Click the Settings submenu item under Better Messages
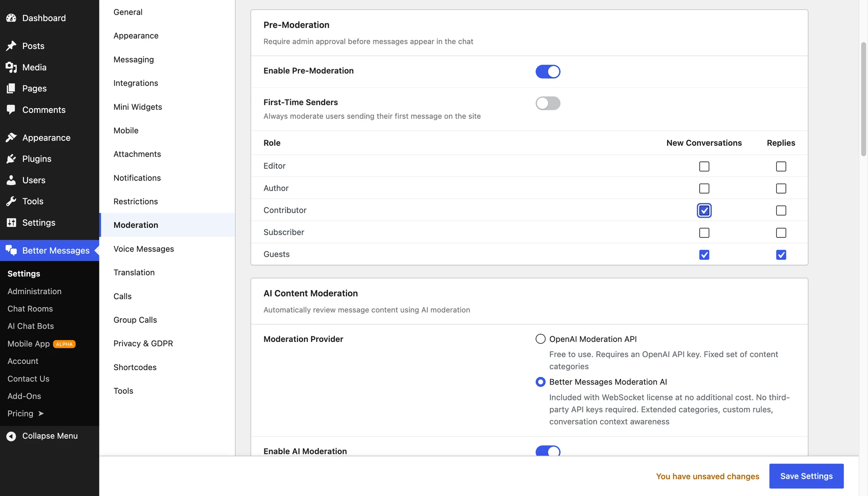The height and width of the screenshot is (496, 868). (x=24, y=274)
